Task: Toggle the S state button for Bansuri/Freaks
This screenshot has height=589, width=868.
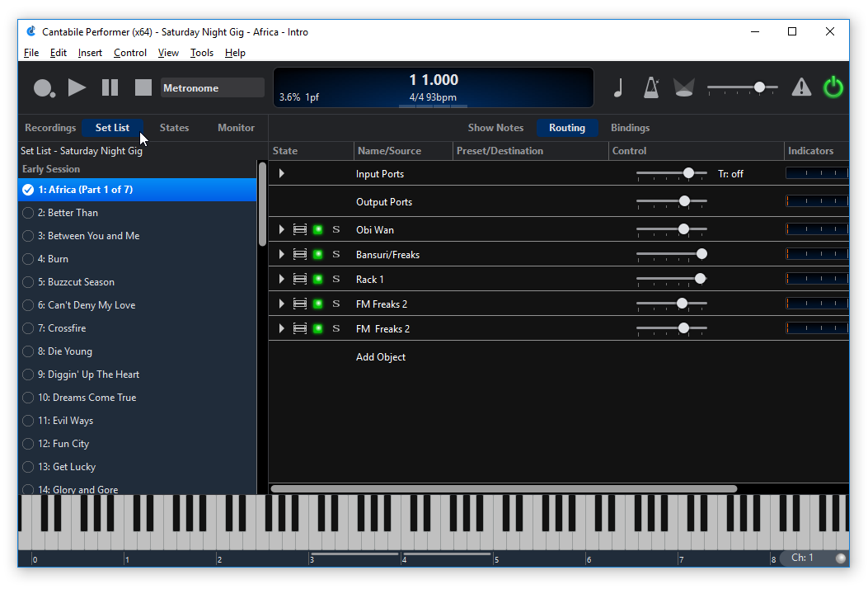Action: point(336,254)
